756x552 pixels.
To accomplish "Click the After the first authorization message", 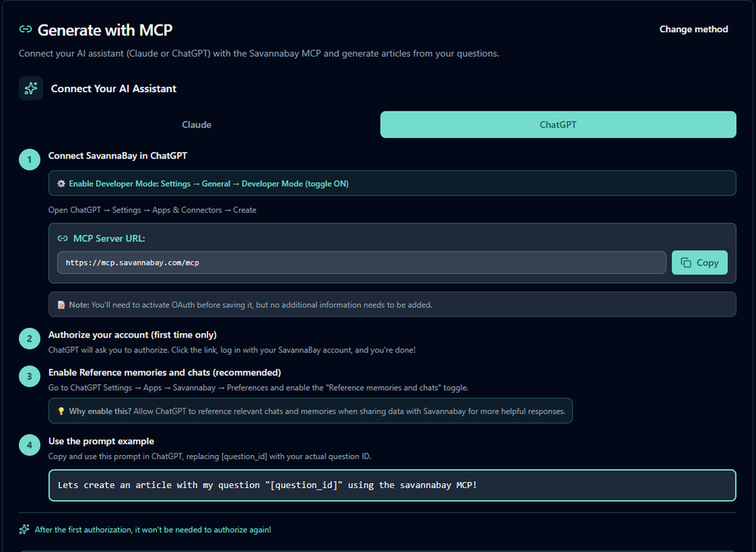I will pyautogui.click(x=153, y=529).
